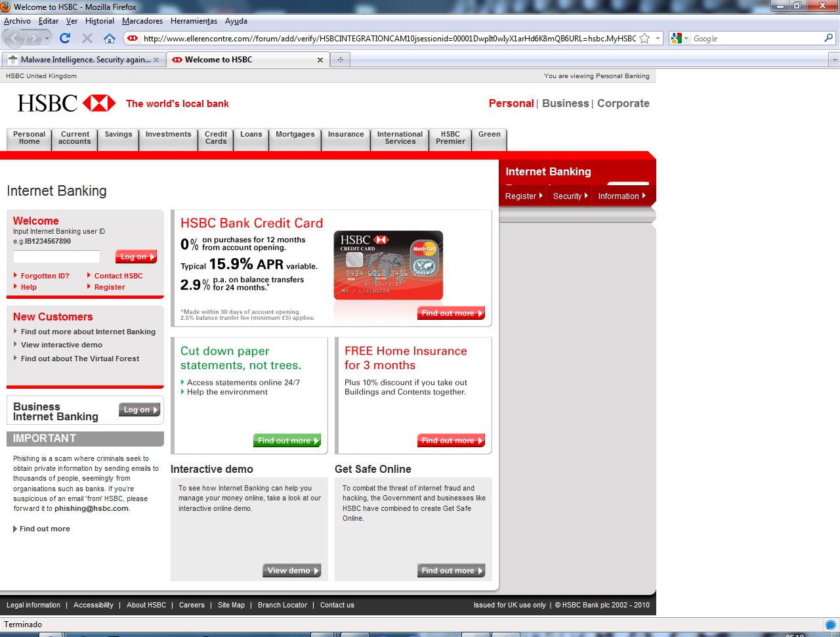Open the Ayuda menu
Viewport: 840px width, 637px height.
(x=236, y=21)
